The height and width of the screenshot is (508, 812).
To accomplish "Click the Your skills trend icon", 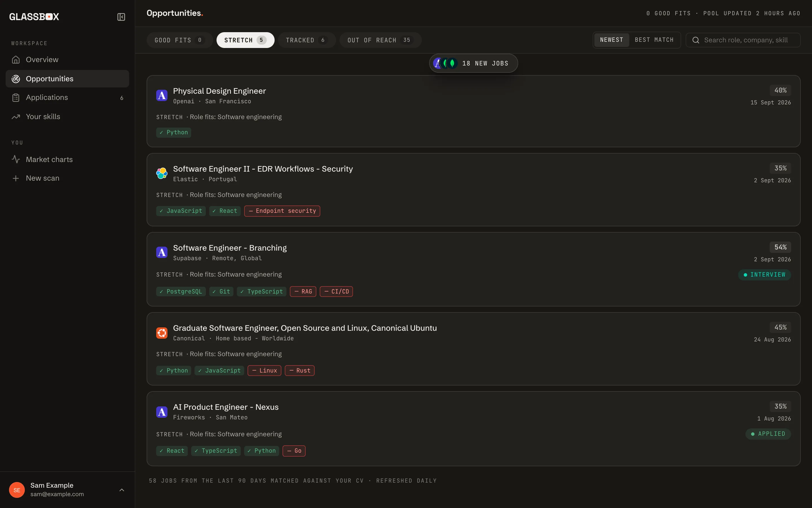I will tap(16, 117).
